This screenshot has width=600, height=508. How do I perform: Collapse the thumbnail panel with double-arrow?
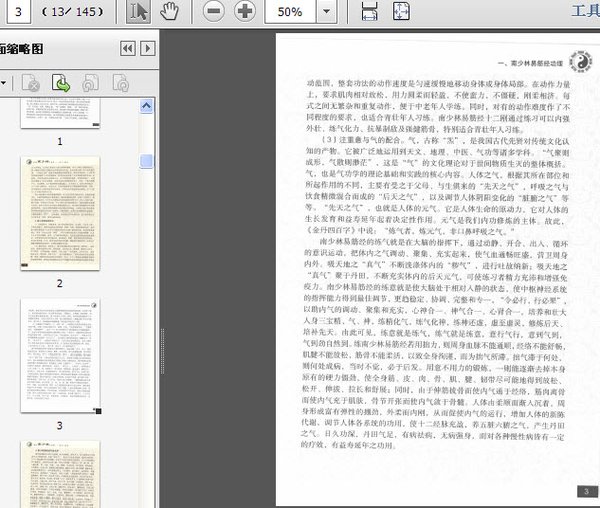pos(128,48)
